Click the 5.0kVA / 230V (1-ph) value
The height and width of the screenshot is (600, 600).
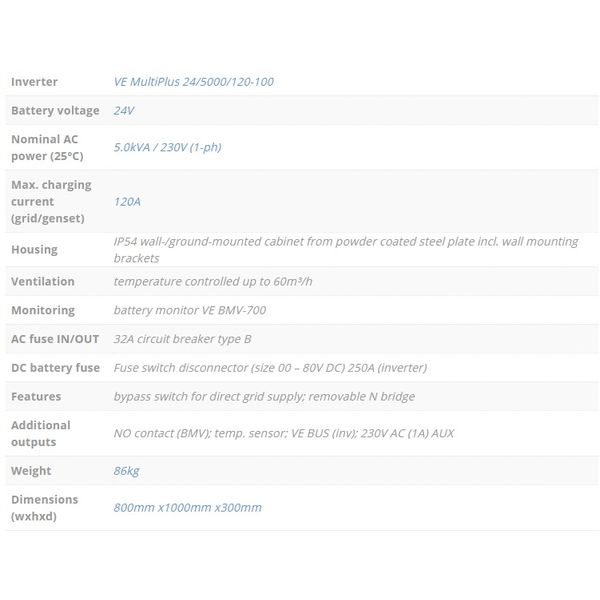(168, 147)
